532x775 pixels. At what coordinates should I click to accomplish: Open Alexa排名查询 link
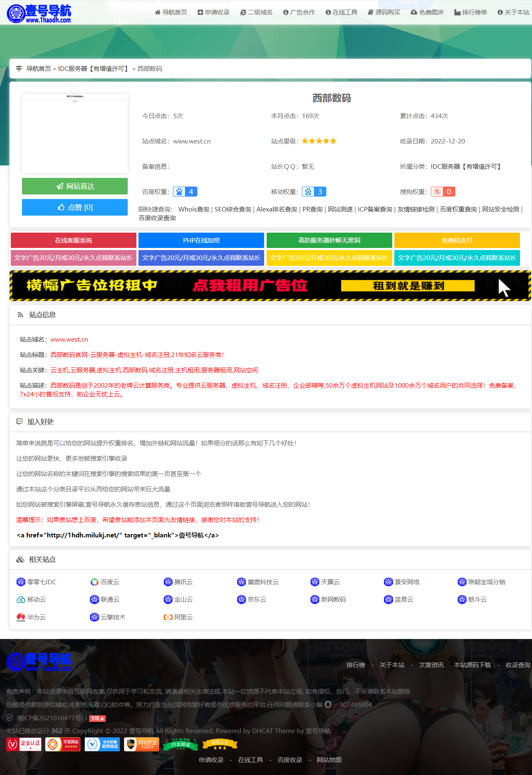pos(277,209)
